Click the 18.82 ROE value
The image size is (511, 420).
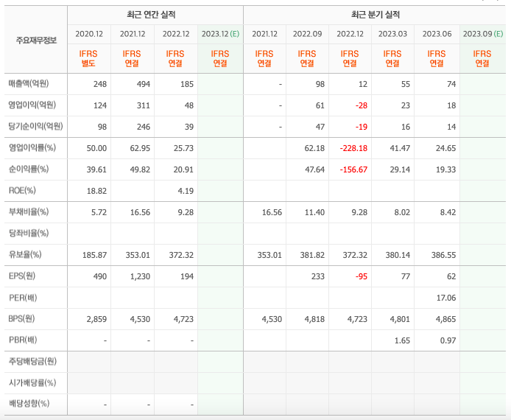click(x=96, y=191)
